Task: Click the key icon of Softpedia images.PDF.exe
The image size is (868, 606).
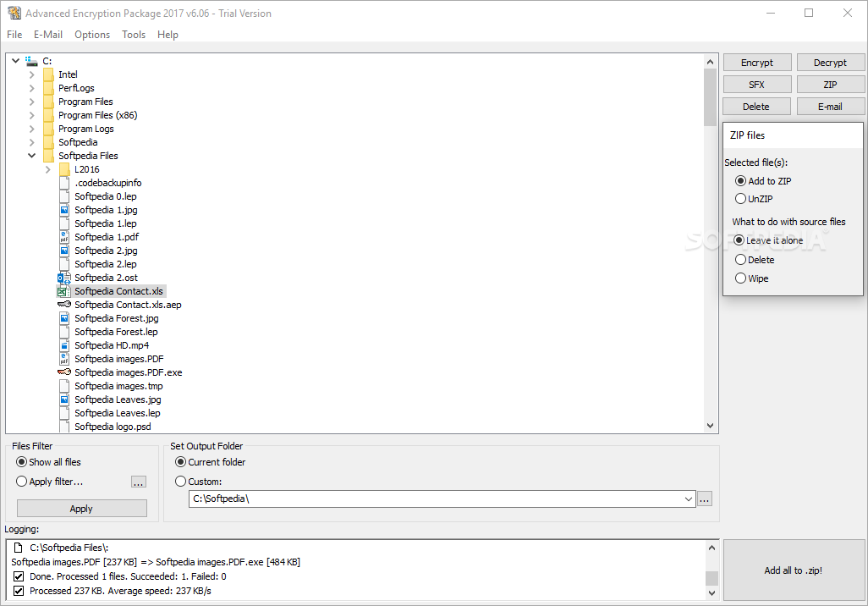Action: pyautogui.click(x=64, y=372)
